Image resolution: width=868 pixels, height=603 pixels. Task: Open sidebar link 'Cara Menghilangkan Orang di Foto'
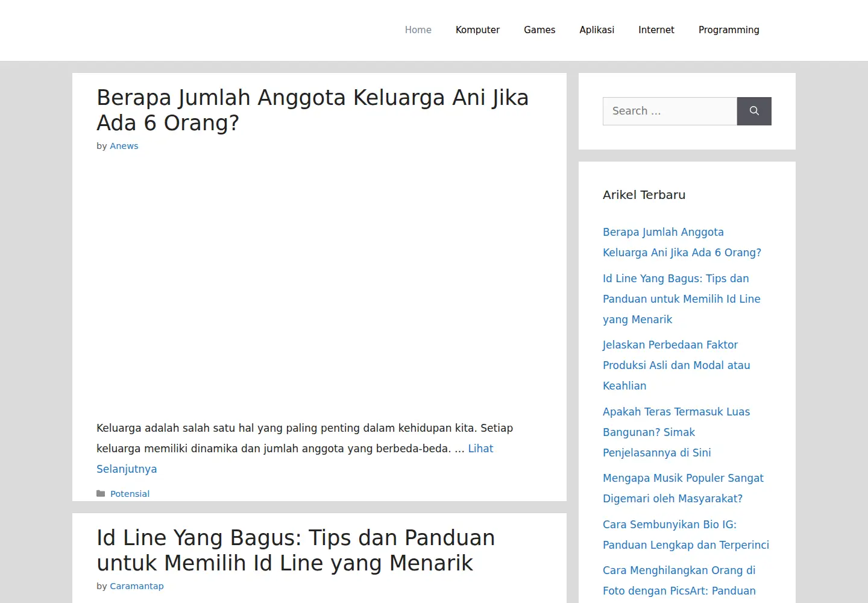679,581
